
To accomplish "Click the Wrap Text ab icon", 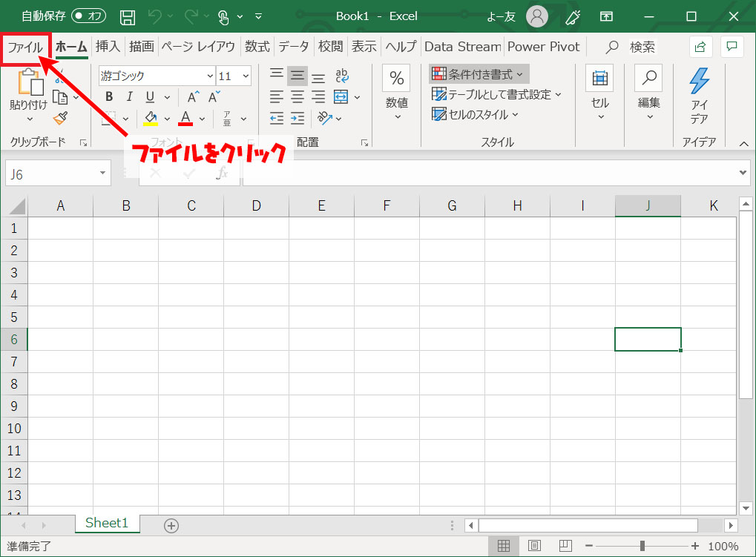I will click(x=342, y=76).
